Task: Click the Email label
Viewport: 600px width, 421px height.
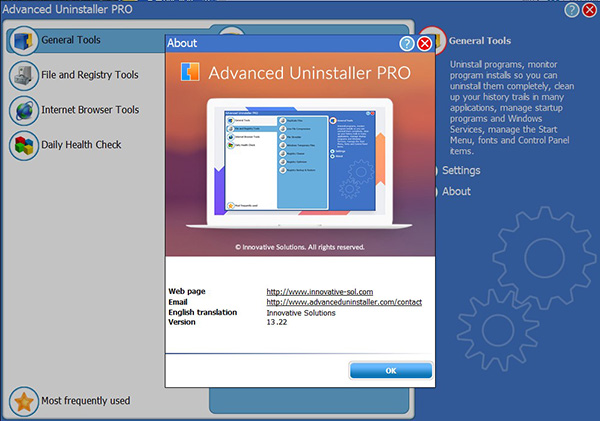Action: tap(178, 302)
